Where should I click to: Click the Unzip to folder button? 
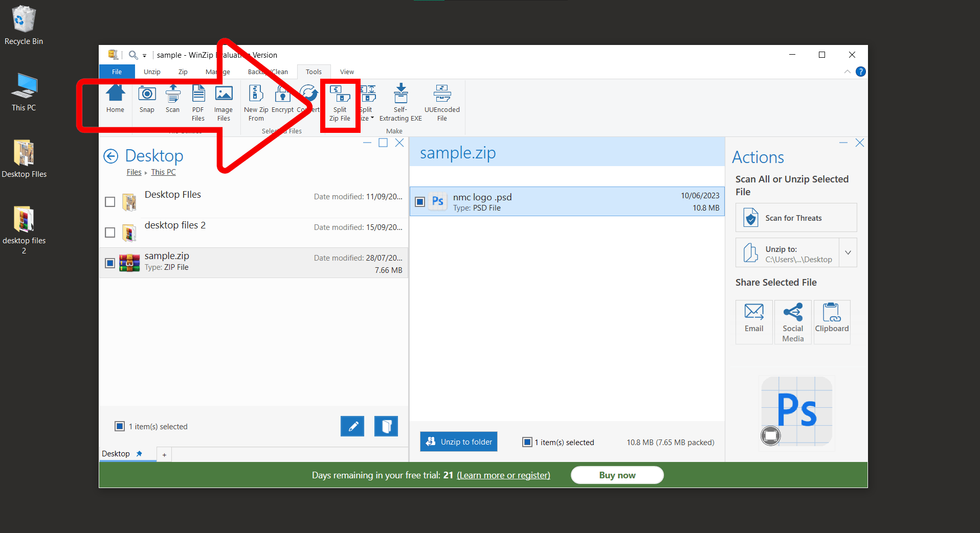458,441
